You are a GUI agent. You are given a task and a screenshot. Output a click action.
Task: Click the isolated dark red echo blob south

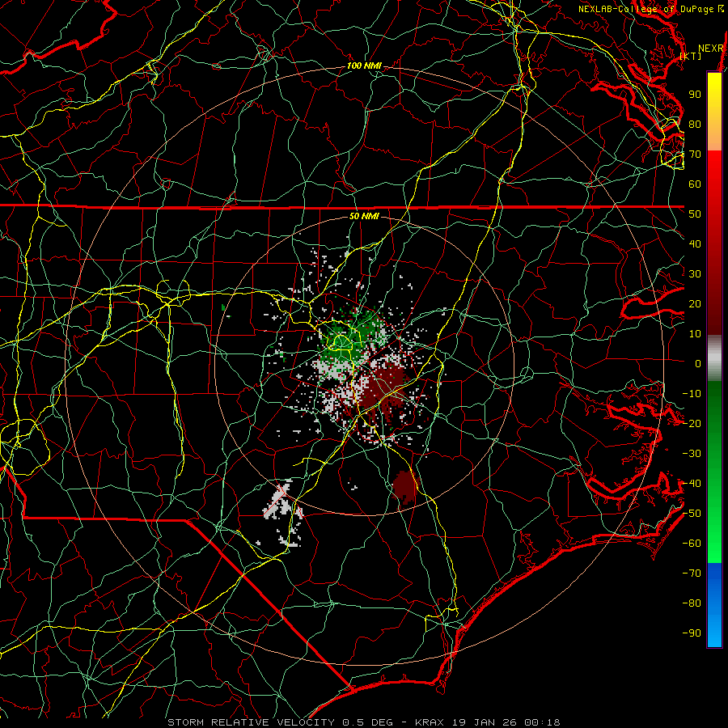pyautogui.click(x=405, y=487)
